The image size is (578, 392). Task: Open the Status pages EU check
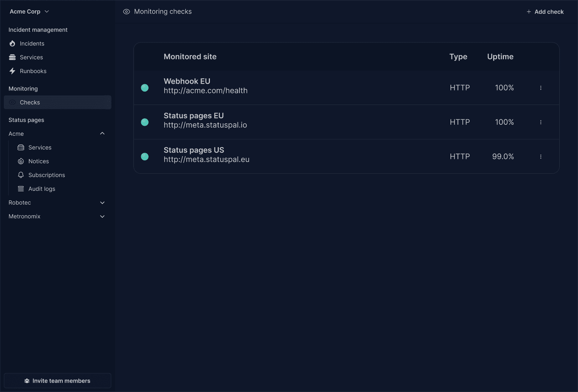pyautogui.click(x=193, y=116)
